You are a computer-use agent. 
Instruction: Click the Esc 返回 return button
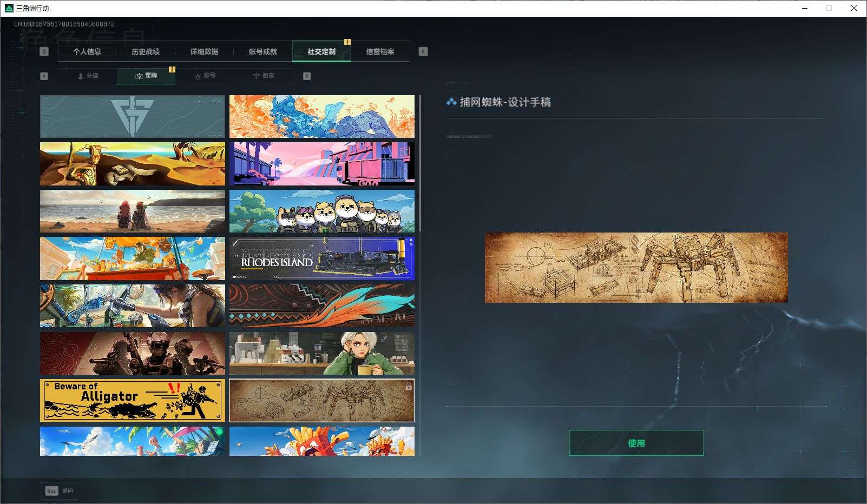coord(60,490)
